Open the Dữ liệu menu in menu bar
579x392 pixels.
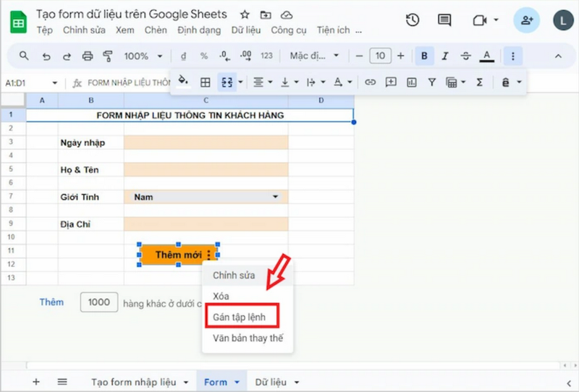(246, 30)
